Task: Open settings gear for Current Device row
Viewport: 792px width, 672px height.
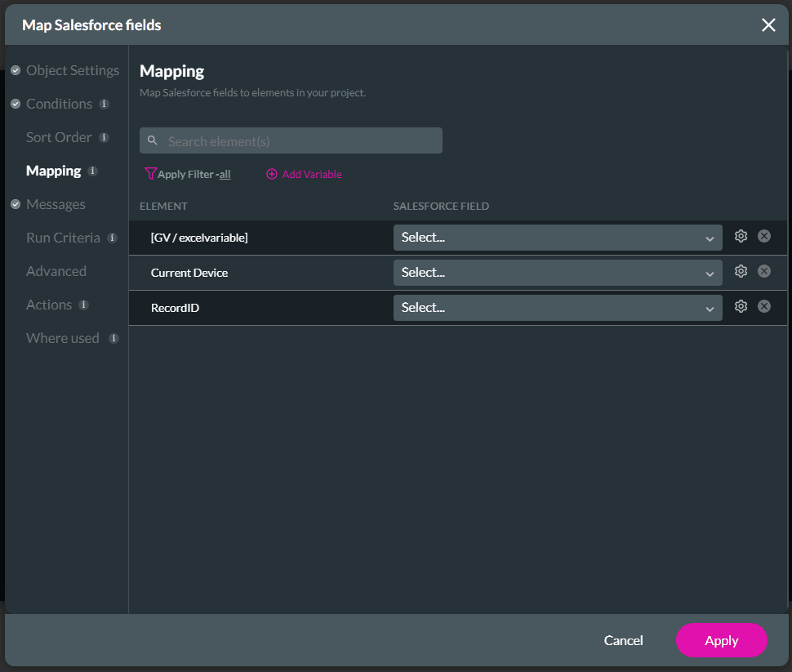Action: point(741,270)
